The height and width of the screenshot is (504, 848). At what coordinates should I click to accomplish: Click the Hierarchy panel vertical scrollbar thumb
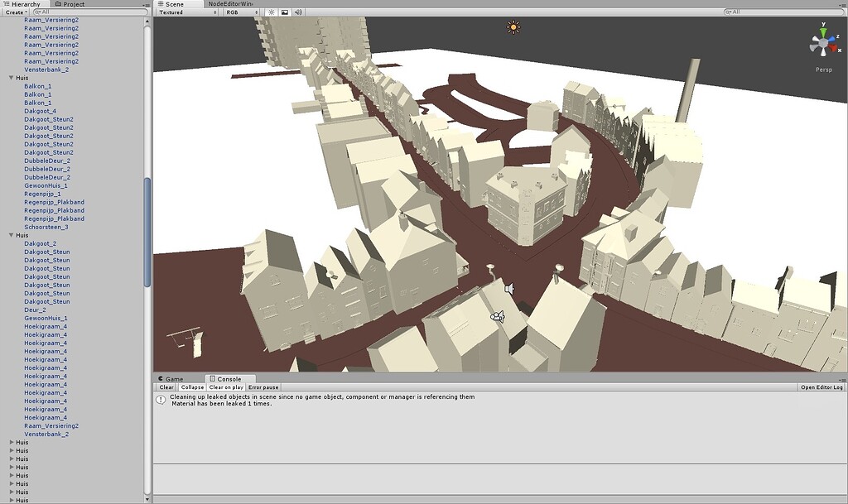147,233
